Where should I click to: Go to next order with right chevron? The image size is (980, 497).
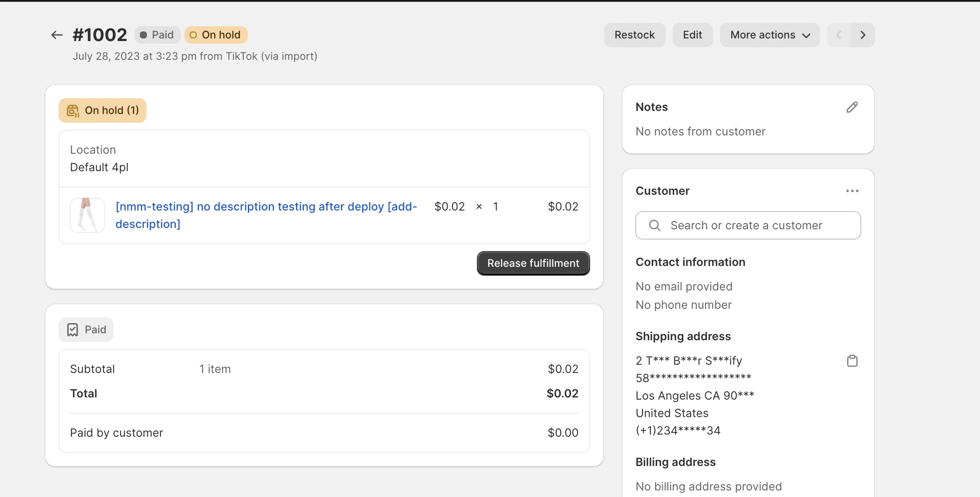click(x=862, y=35)
